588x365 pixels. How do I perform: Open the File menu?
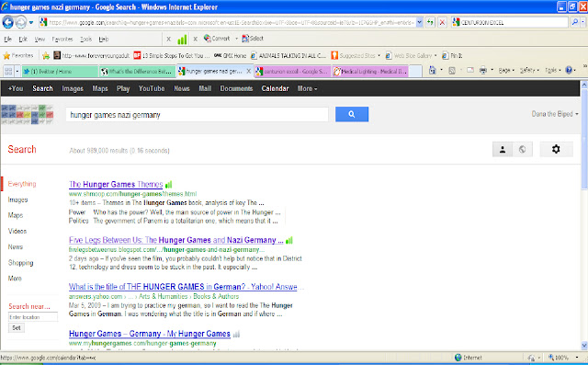pos(8,39)
